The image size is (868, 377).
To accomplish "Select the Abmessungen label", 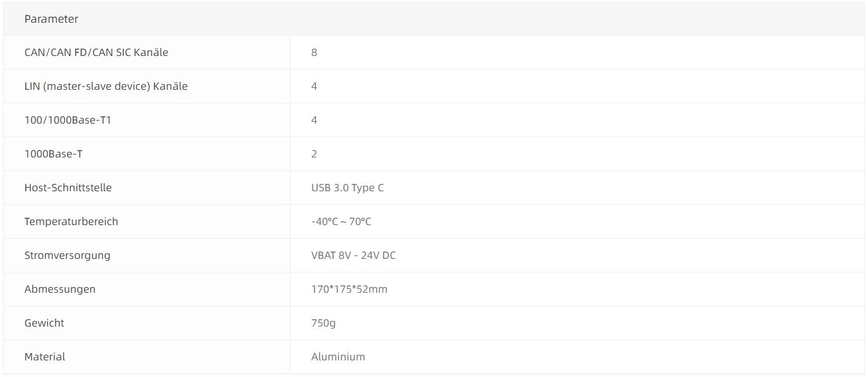I will 60,289.
